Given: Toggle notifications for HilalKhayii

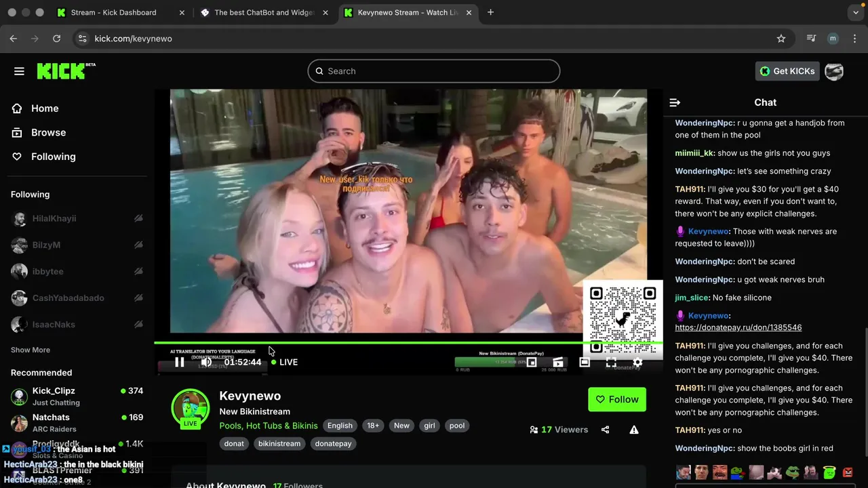Looking at the screenshot, I should [138, 218].
